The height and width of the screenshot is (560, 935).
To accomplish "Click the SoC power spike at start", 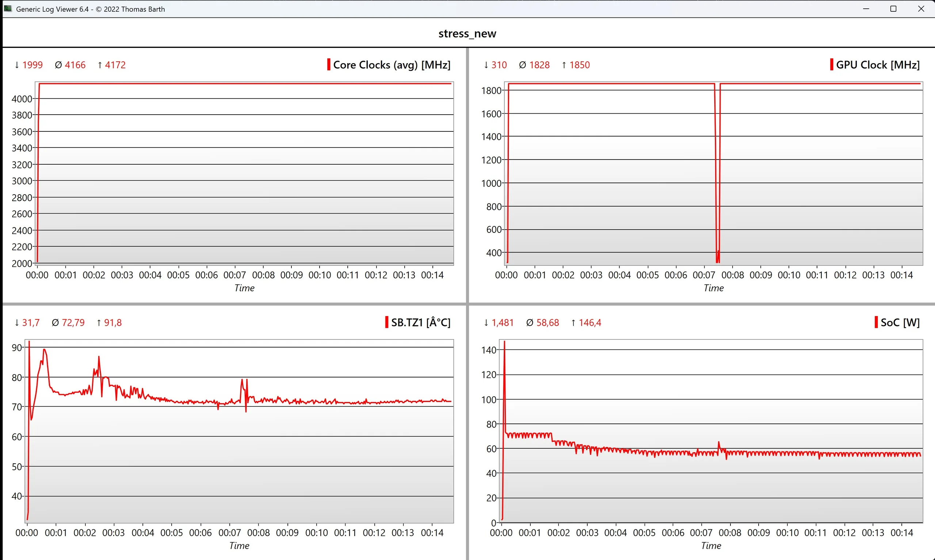I will click(504, 345).
